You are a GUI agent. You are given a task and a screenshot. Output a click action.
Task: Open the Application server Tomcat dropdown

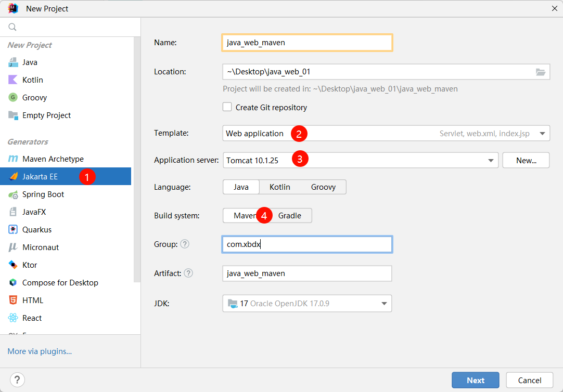(361, 160)
